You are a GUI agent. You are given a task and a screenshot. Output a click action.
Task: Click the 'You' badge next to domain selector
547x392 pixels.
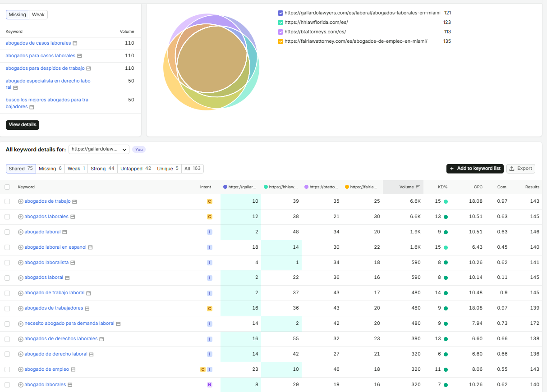tap(139, 150)
